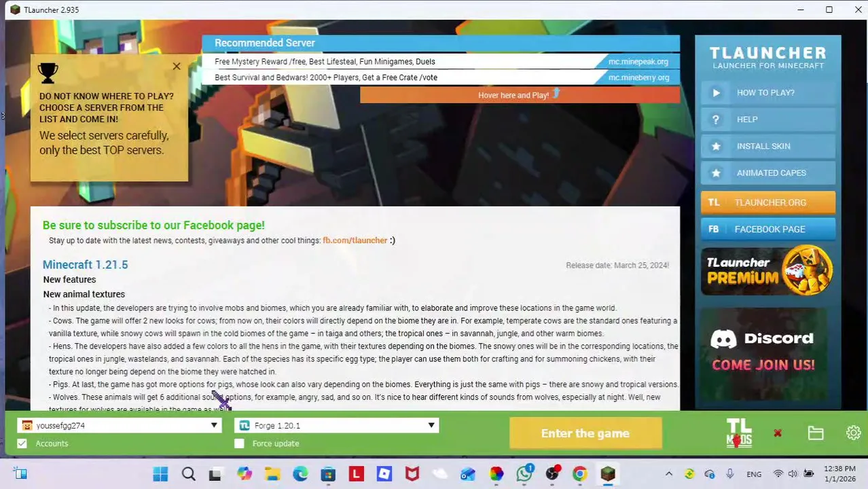Viewport: 868px width, 489px height.
Task: Open the launcher settings gear
Action: (853, 433)
